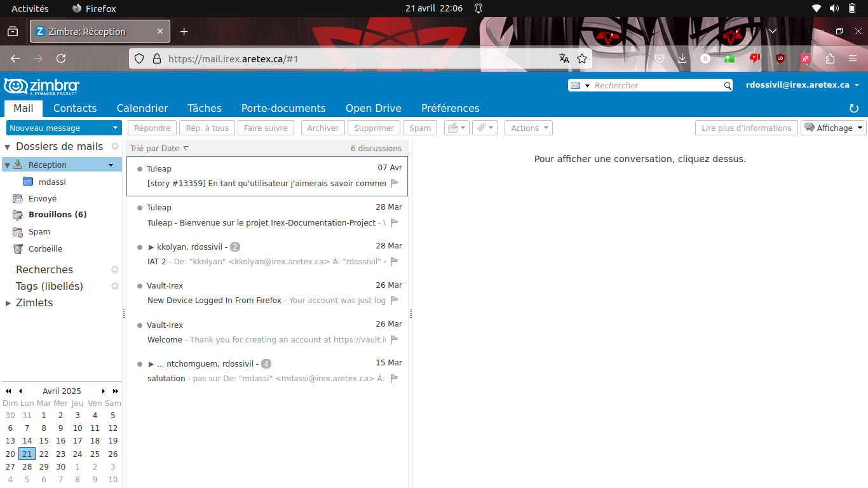Screen dimensions: 868x488
Task: Expand ntchomguem, rdossivil conversation thread
Action: 151,364
